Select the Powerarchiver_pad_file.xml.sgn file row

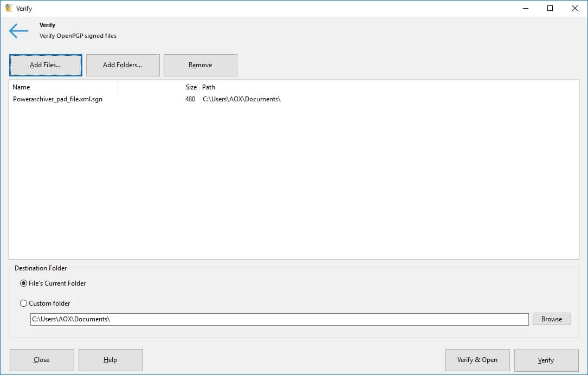pos(57,99)
